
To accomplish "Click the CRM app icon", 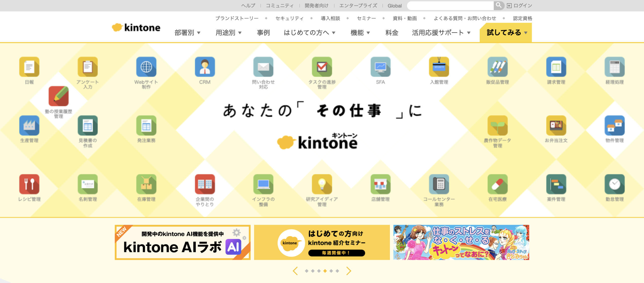I will (205, 67).
